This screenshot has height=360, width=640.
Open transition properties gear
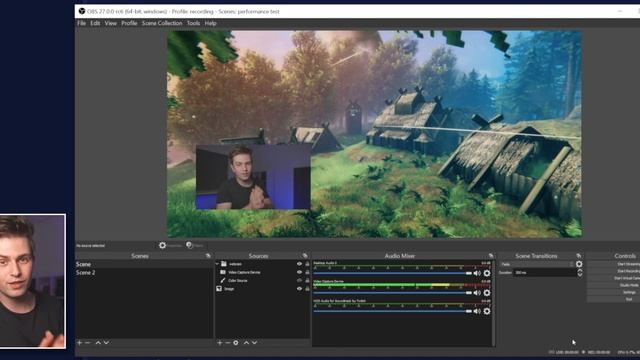point(579,264)
